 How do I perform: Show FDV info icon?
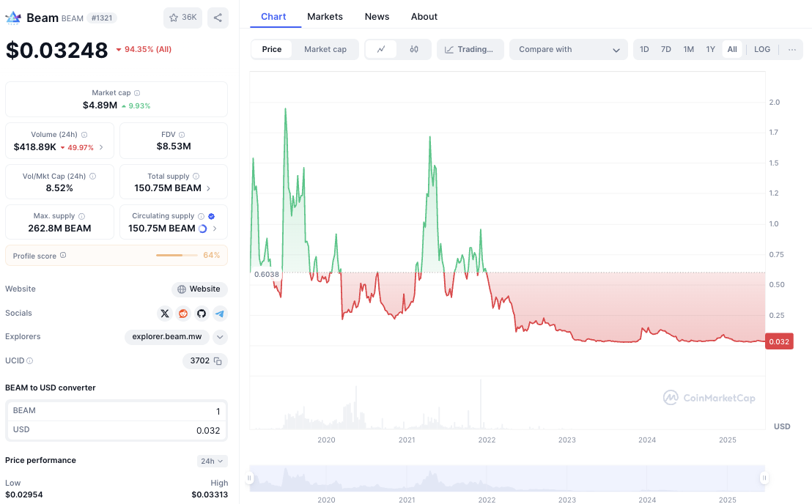182,135
